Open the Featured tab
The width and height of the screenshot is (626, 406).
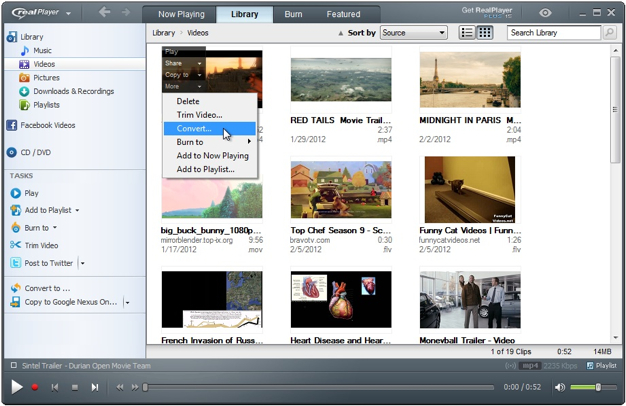pyautogui.click(x=343, y=14)
